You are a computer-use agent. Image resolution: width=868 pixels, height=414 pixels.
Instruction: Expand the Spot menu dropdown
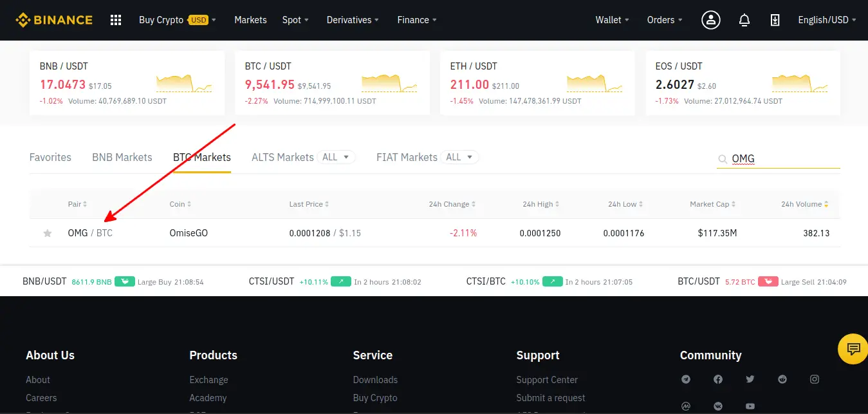click(295, 20)
